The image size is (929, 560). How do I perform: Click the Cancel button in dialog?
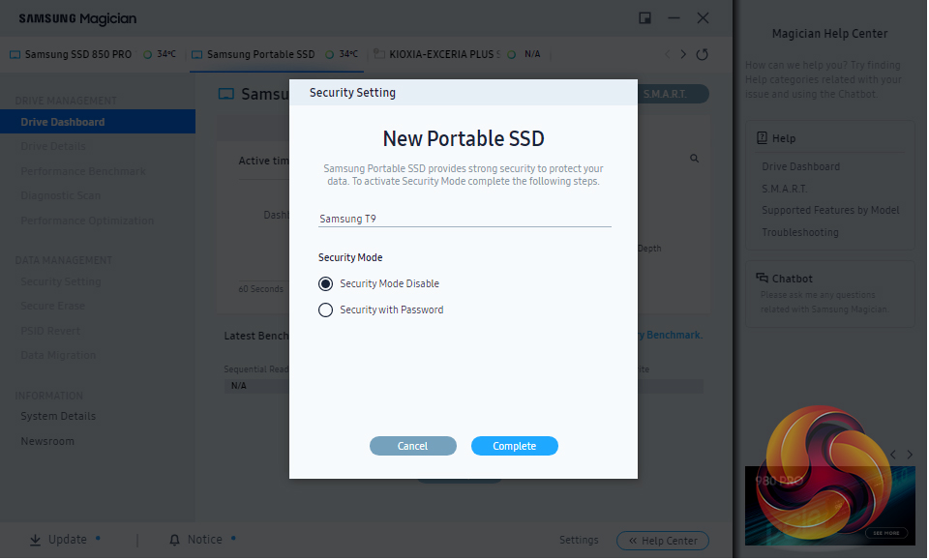[413, 446]
